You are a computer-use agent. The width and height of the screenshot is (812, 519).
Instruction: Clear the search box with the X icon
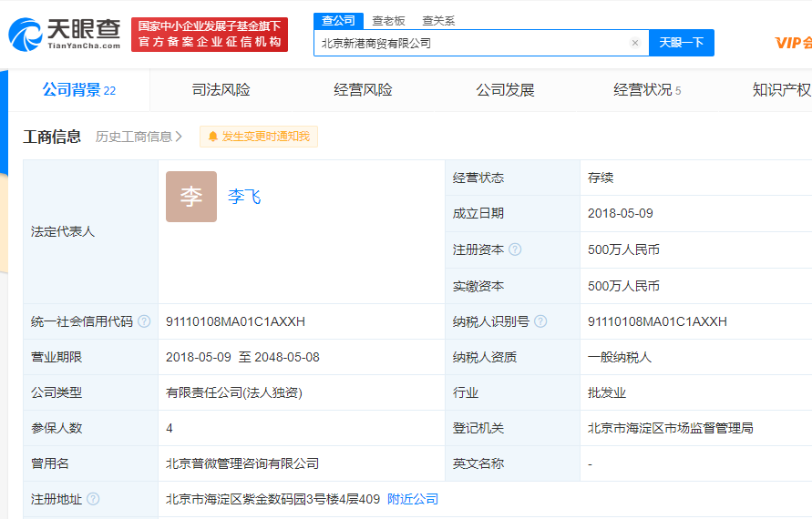[635, 43]
